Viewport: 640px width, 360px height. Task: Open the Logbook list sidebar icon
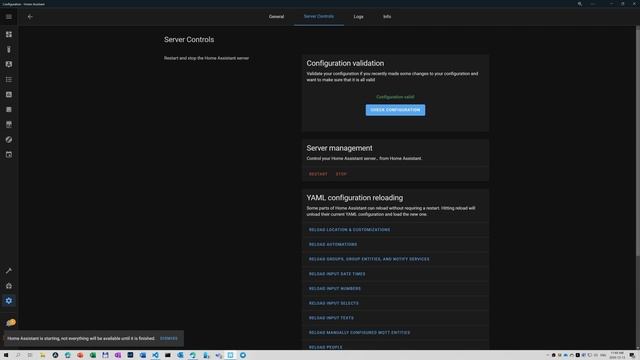(9, 79)
